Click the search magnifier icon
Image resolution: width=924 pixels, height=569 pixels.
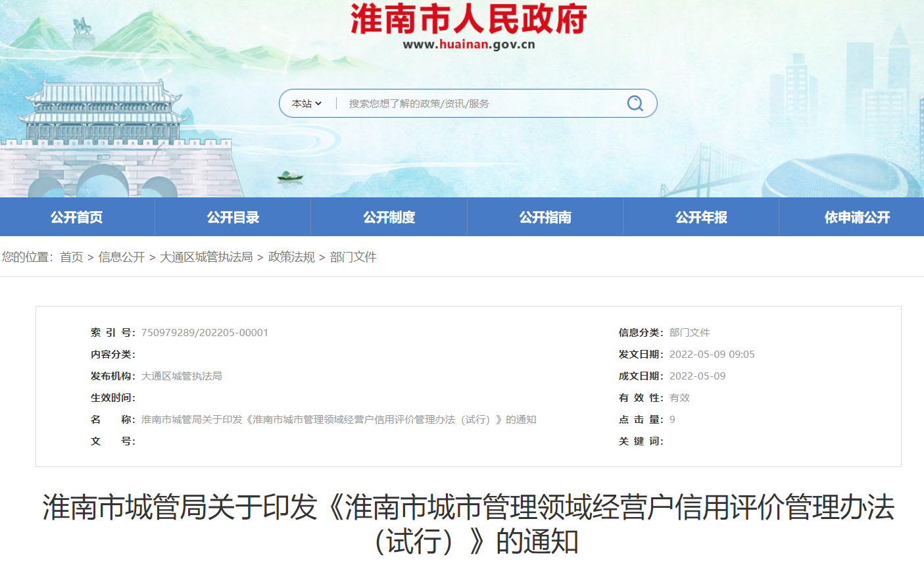tap(634, 103)
